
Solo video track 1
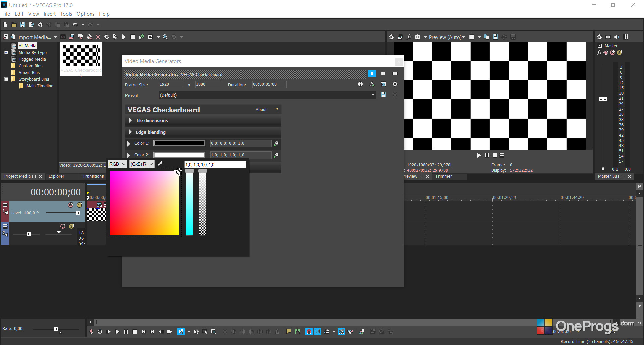click(79, 205)
